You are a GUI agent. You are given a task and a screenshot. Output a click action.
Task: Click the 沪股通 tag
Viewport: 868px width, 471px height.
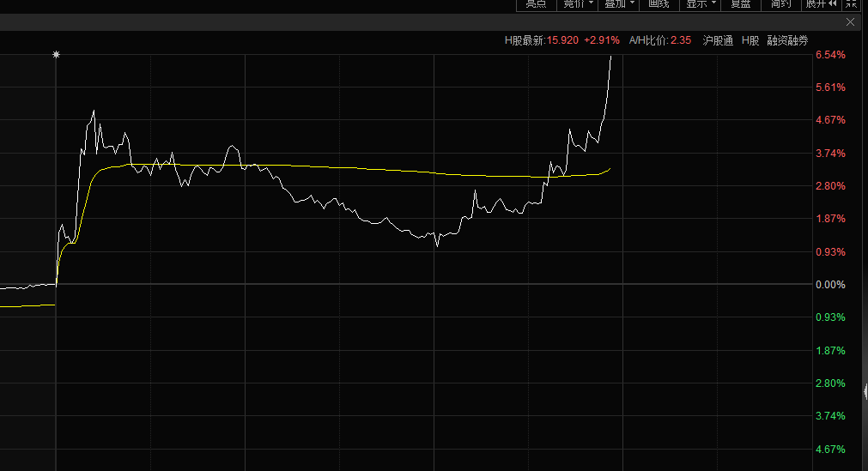[718, 40]
